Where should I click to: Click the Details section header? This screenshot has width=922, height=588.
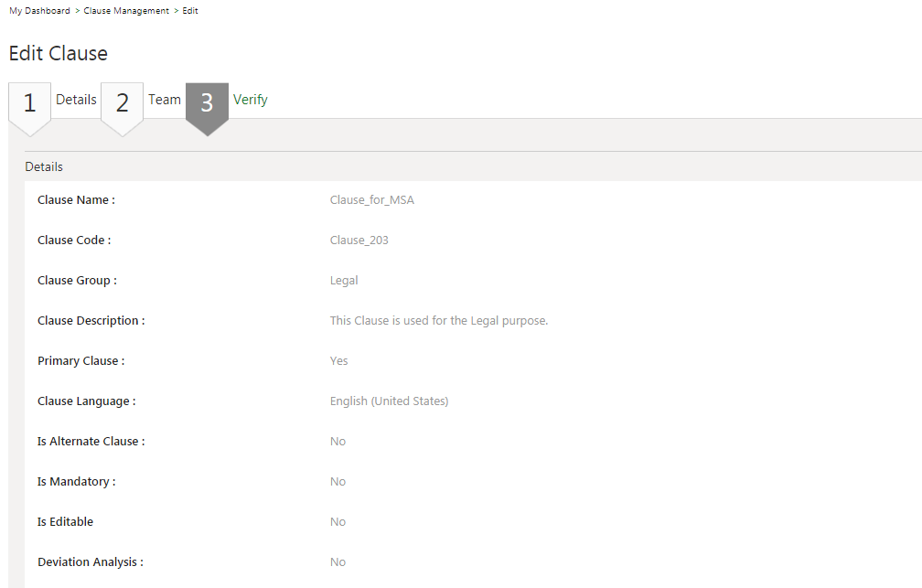pos(44,167)
